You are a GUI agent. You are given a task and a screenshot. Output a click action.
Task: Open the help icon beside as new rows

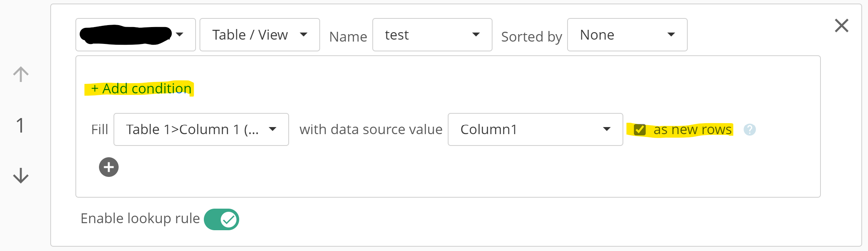pyautogui.click(x=749, y=129)
